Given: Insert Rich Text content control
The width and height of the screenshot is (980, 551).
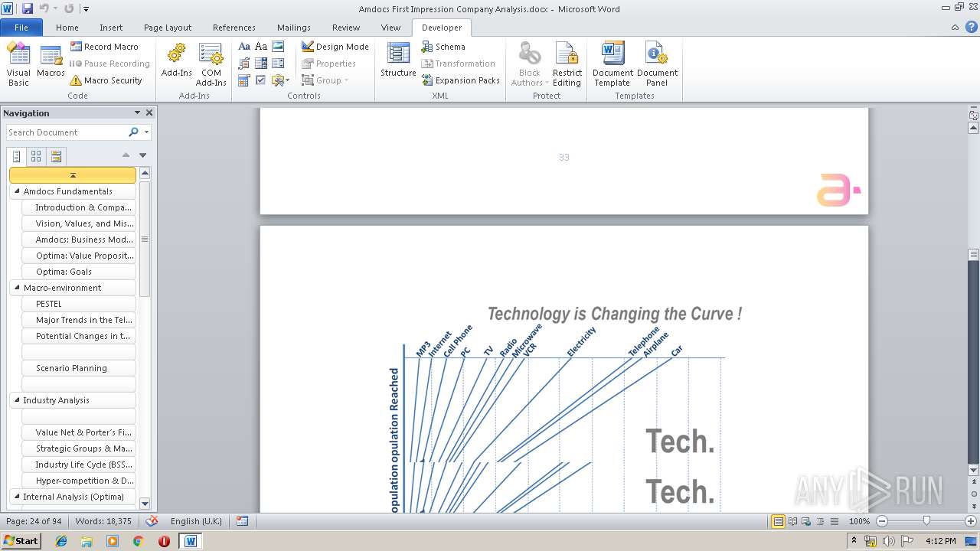Looking at the screenshot, I should 244,47.
